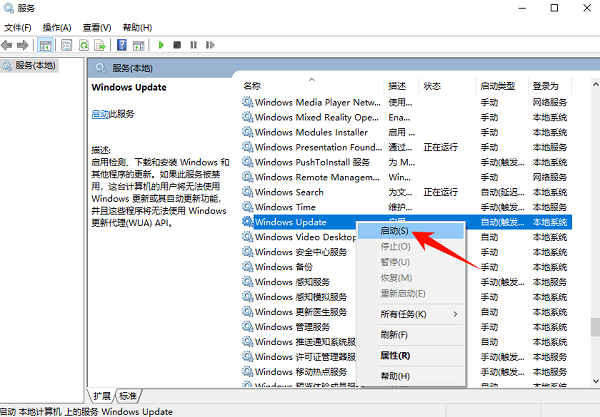Screen dimensions: 600x417
Task: Click the Pause Service toolbar icon
Action: (x=192, y=45)
